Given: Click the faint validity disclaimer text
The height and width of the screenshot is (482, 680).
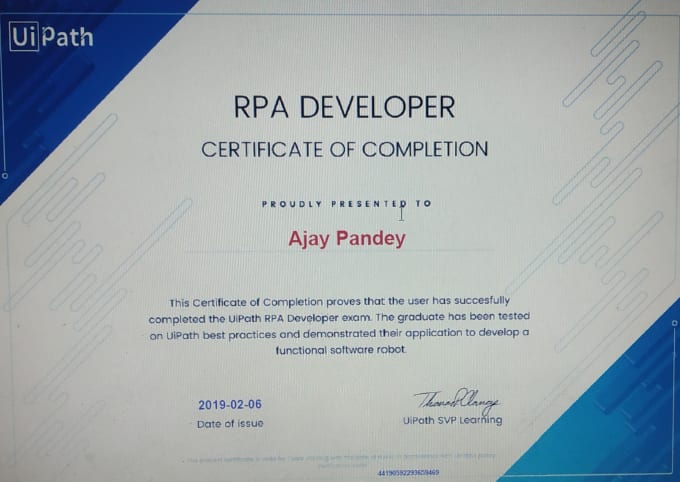Looking at the screenshot, I should pos(341,460).
